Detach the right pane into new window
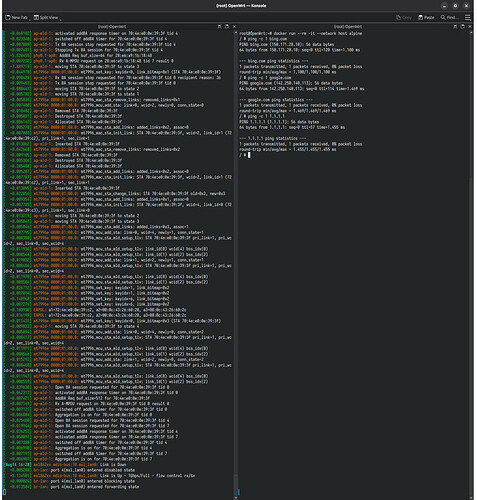 point(462,26)
